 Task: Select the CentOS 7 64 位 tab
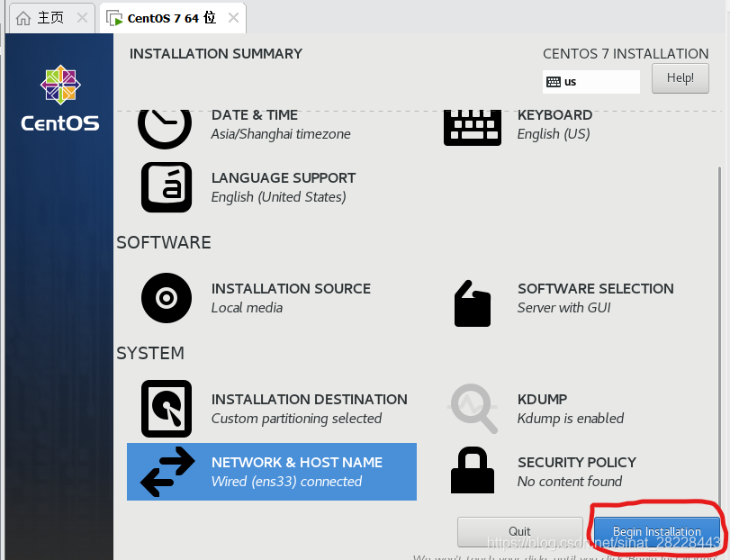173,18
